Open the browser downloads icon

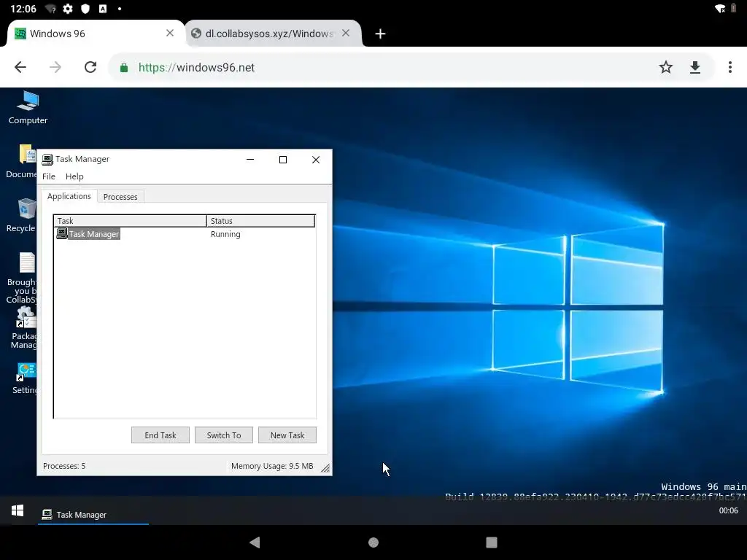click(x=695, y=67)
